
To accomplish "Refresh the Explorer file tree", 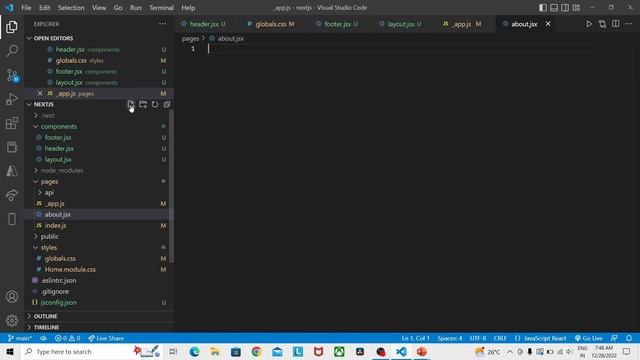I will point(155,104).
